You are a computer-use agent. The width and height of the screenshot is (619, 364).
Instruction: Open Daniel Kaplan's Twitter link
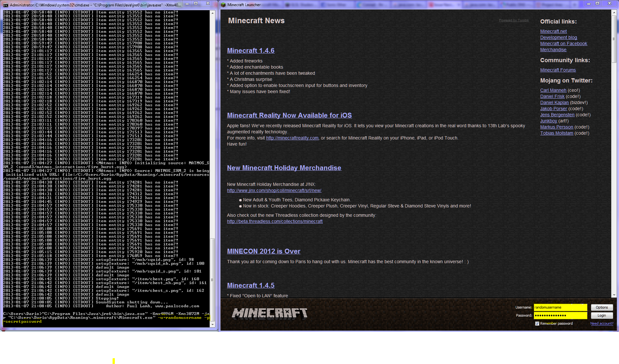tap(554, 102)
